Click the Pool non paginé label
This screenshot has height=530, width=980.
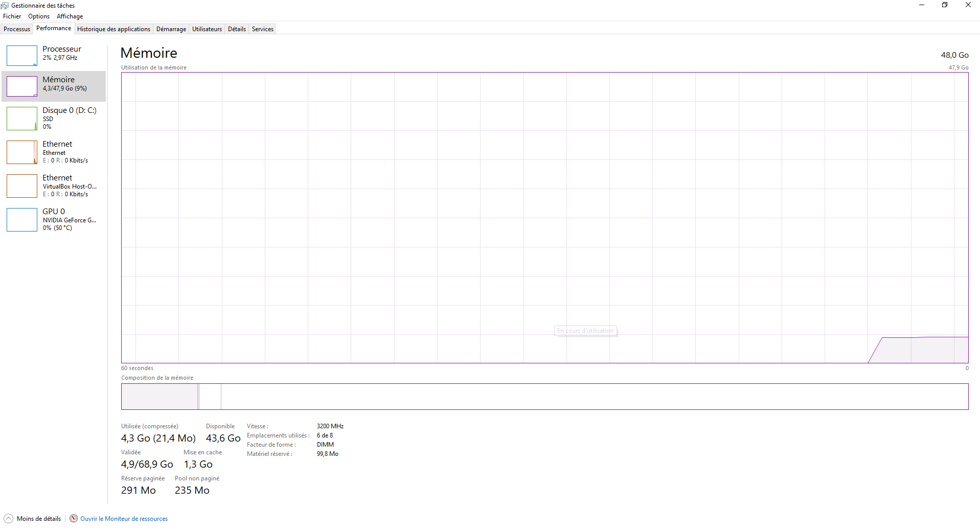197,478
